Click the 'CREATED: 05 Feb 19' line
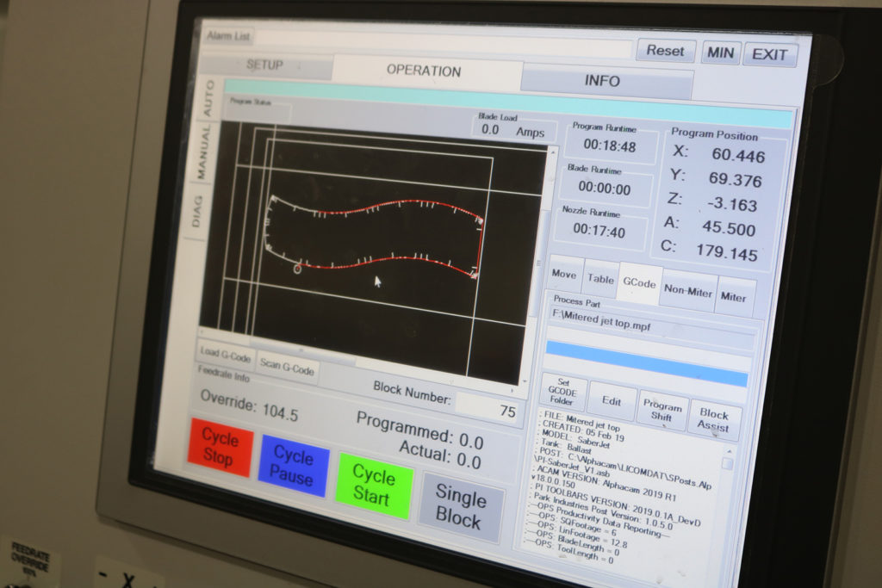Image resolution: width=882 pixels, height=588 pixels. [583, 431]
